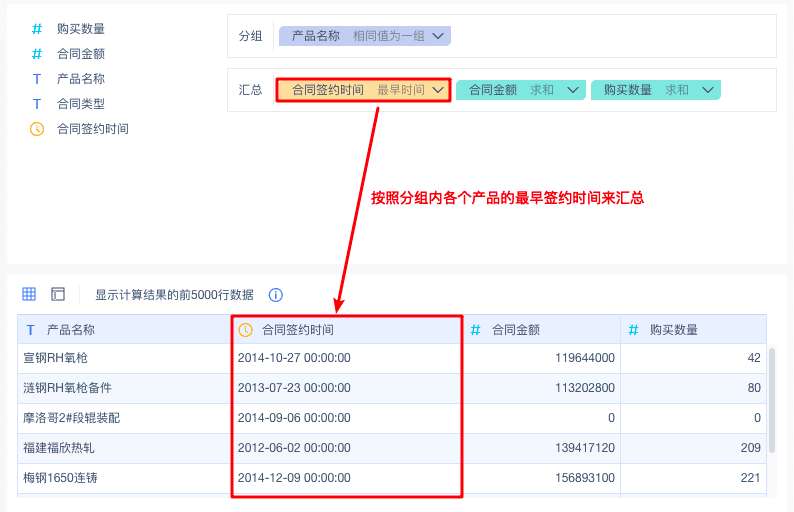Click the 合同金额 column header
Image resolution: width=794 pixels, height=512 pixels.
(542, 330)
